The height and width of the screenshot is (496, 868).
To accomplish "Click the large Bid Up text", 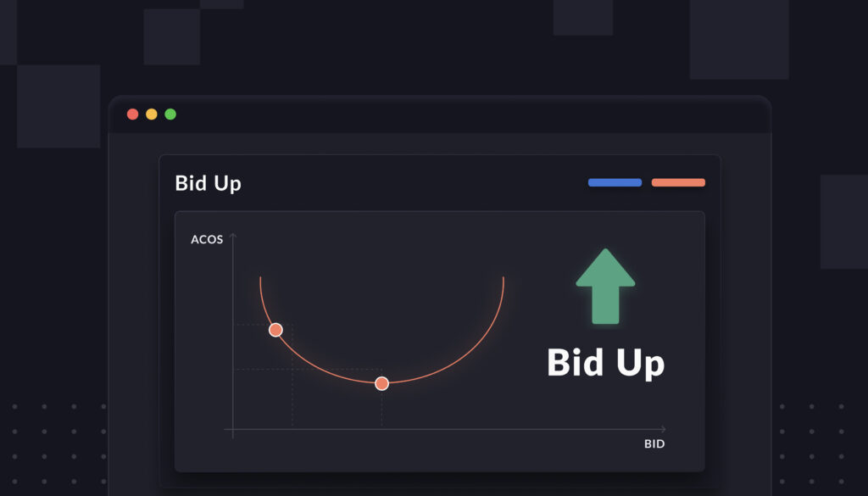I will coord(605,363).
